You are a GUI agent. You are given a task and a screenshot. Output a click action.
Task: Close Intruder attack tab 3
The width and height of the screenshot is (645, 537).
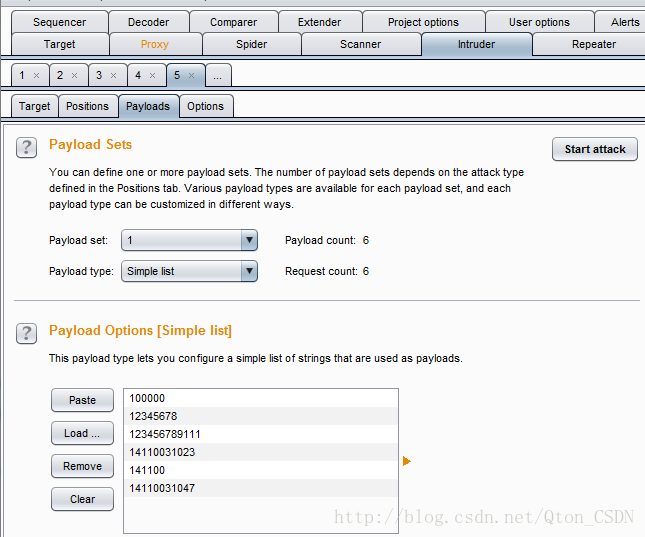[114, 75]
